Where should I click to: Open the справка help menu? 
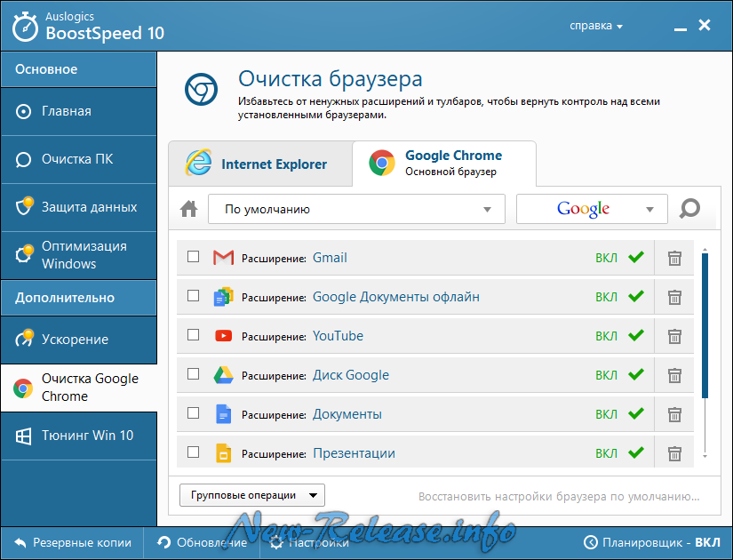[x=596, y=26]
